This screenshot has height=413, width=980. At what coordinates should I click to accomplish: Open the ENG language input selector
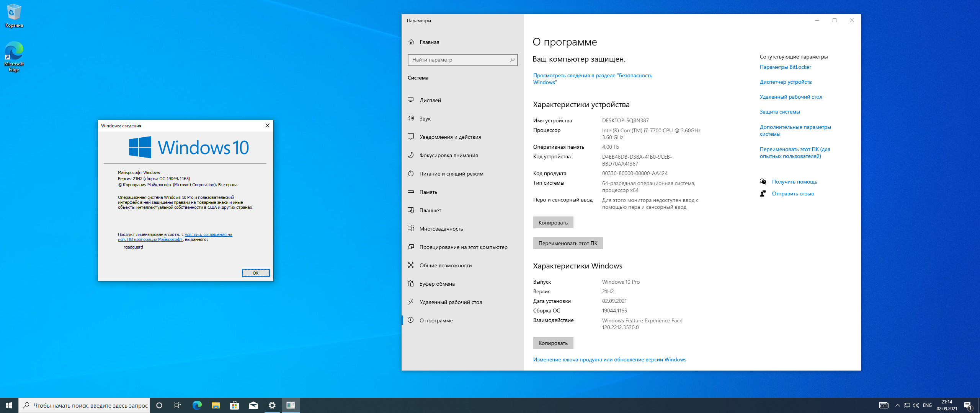[927, 405]
